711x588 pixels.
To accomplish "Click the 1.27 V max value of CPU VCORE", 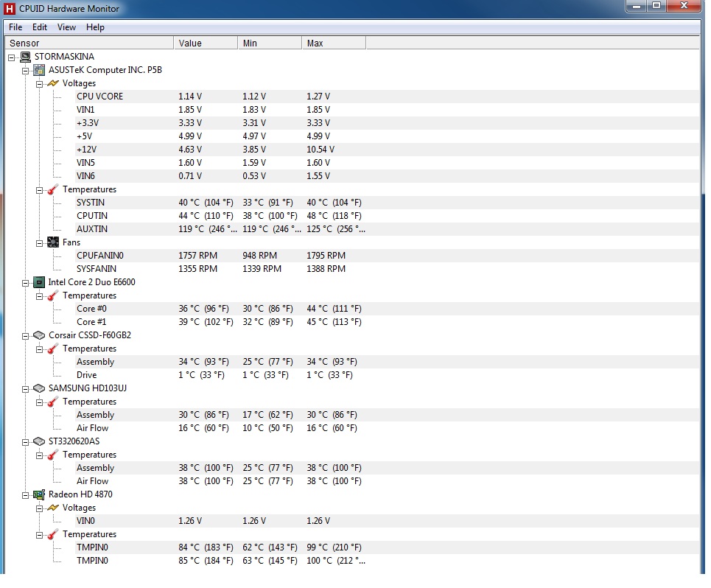I will point(318,97).
